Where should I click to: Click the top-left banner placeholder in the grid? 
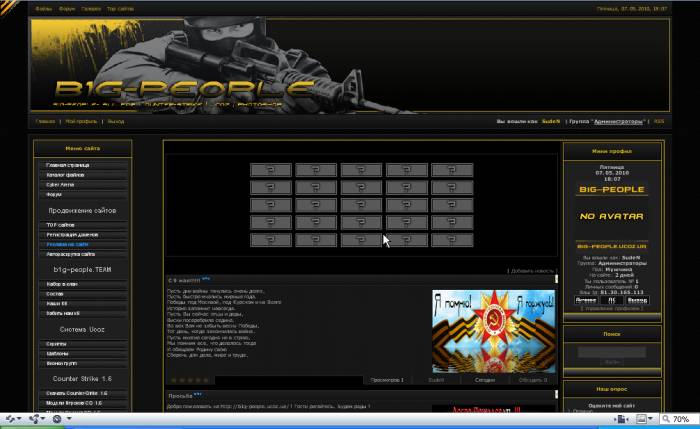pyautogui.click(x=270, y=170)
